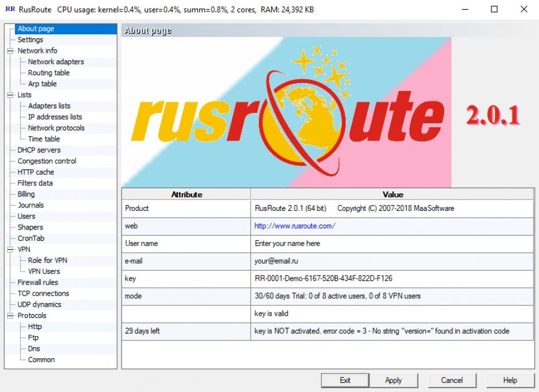This screenshot has width=539, height=392.
Task: Click the Exit button
Action: coord(345,381)
